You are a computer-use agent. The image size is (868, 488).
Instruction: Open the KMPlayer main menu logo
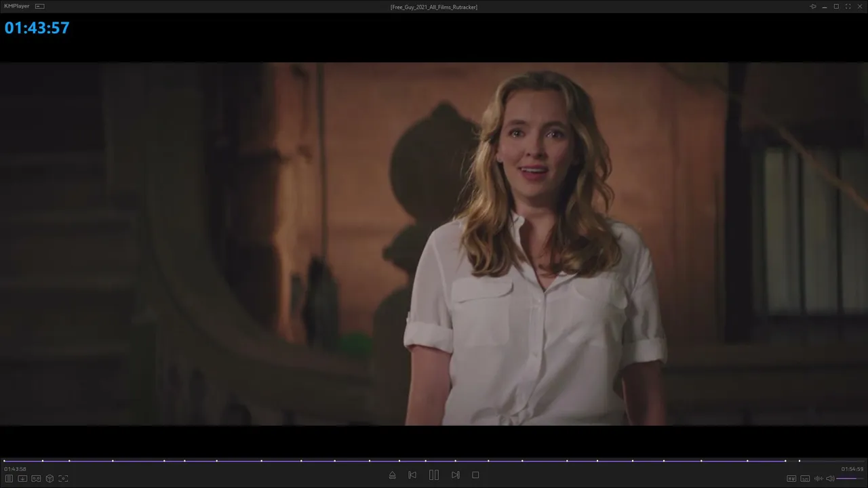coord(16,6)
